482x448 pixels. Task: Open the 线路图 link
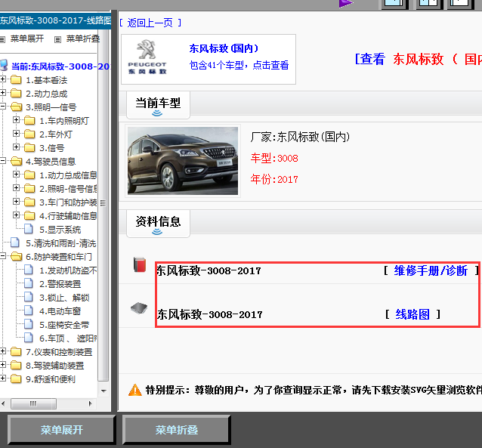tap(412, 314)
